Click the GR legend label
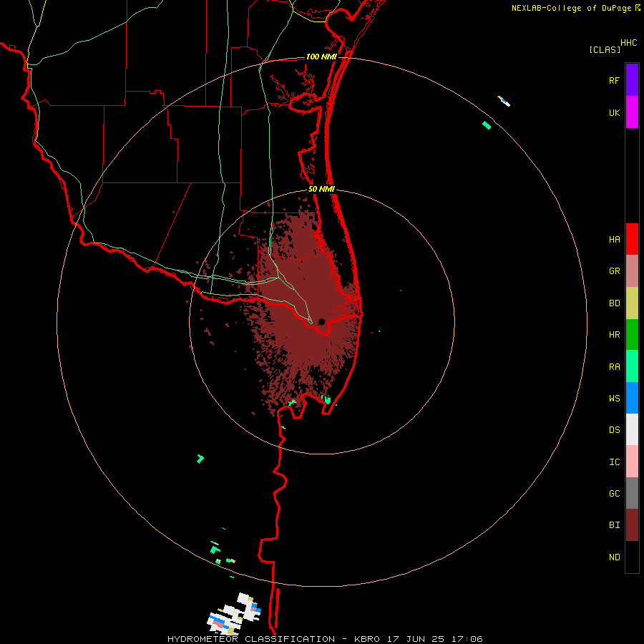This screenshot has width=644, height=644. 614,271
